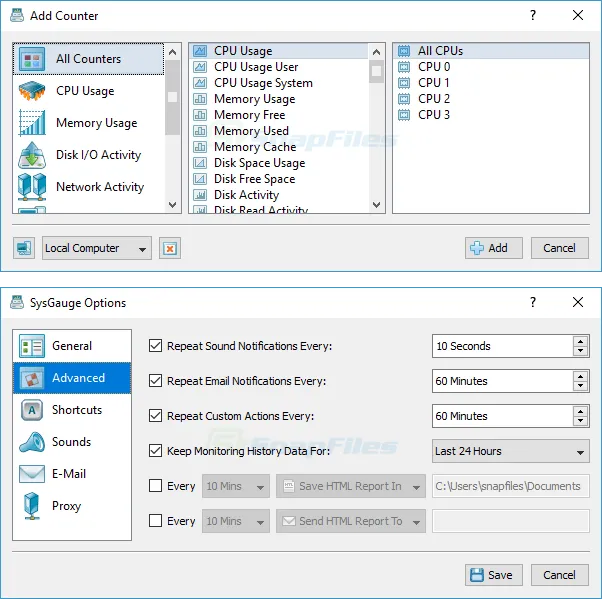The image size is (602, 600).
Task: Click the connect to computer icon button
Action: 24,248
